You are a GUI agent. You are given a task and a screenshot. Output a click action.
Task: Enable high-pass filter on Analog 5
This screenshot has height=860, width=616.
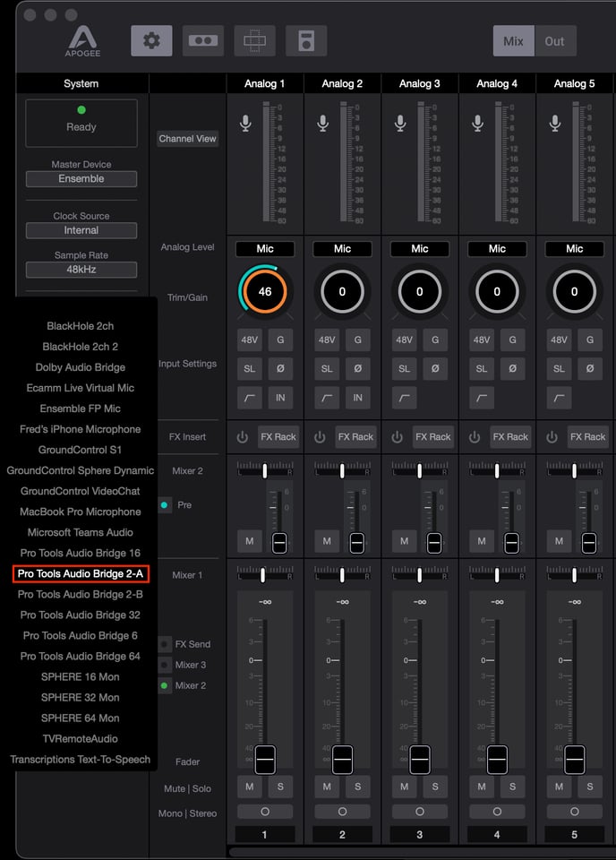coord(559,398)
